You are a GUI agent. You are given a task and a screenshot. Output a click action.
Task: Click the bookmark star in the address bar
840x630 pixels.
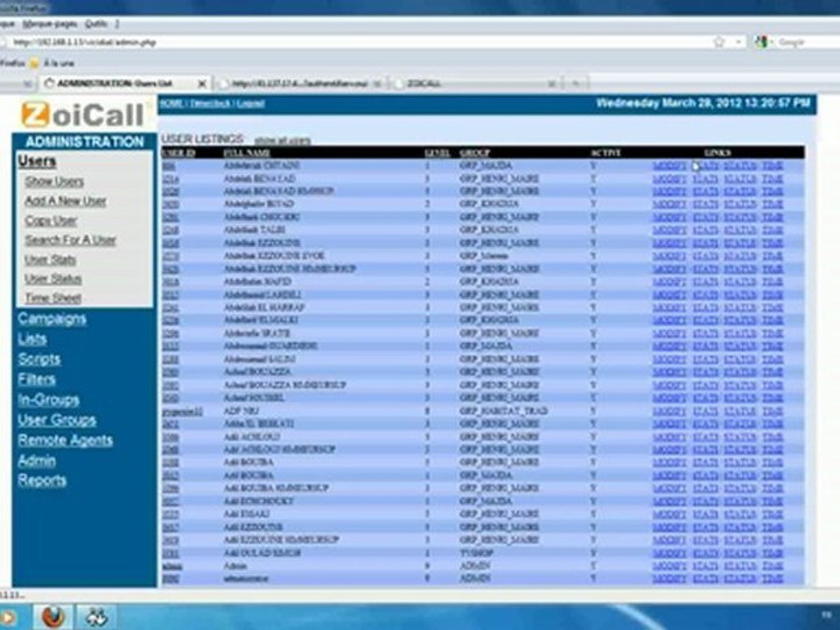pyautogui.click(x=719, y=42)
